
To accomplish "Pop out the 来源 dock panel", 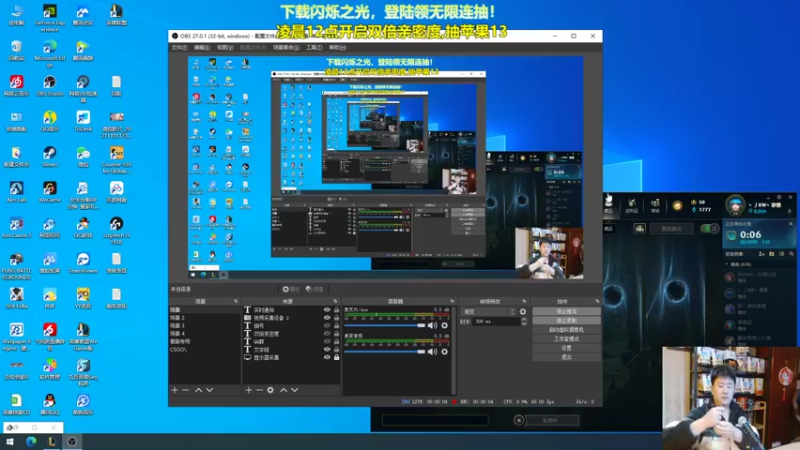I will tap(335, 301).
